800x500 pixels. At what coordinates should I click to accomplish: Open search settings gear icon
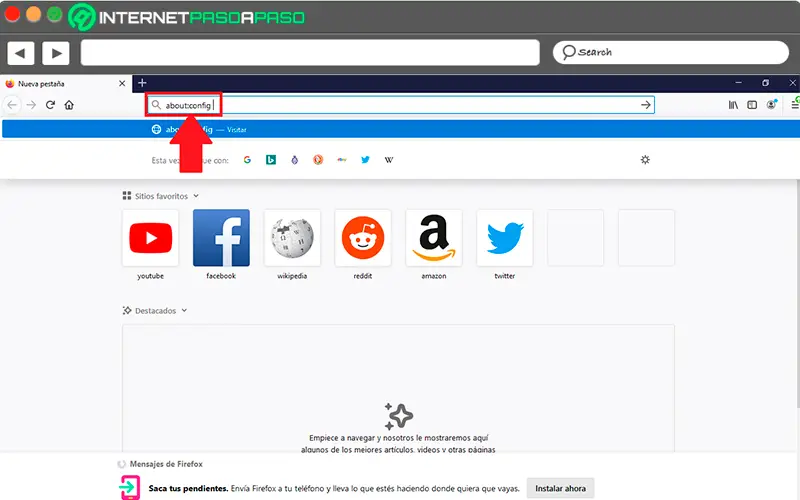tap(645, 160)
